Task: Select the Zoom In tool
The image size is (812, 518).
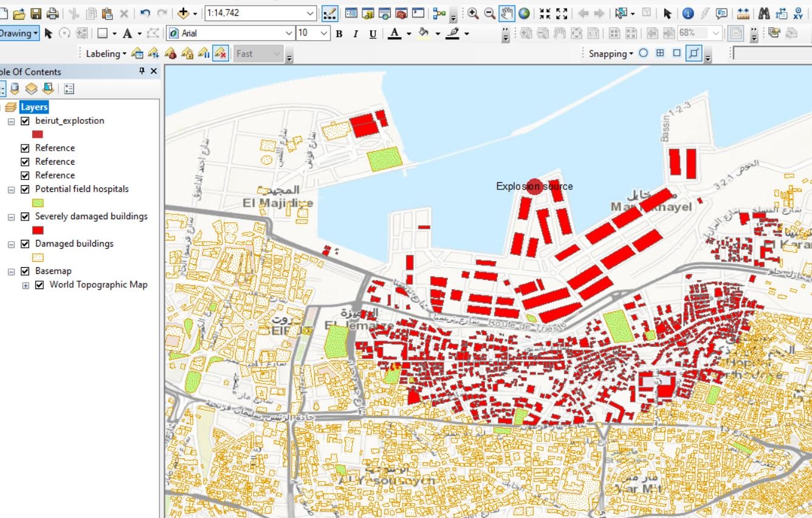Action: point(473,12)
